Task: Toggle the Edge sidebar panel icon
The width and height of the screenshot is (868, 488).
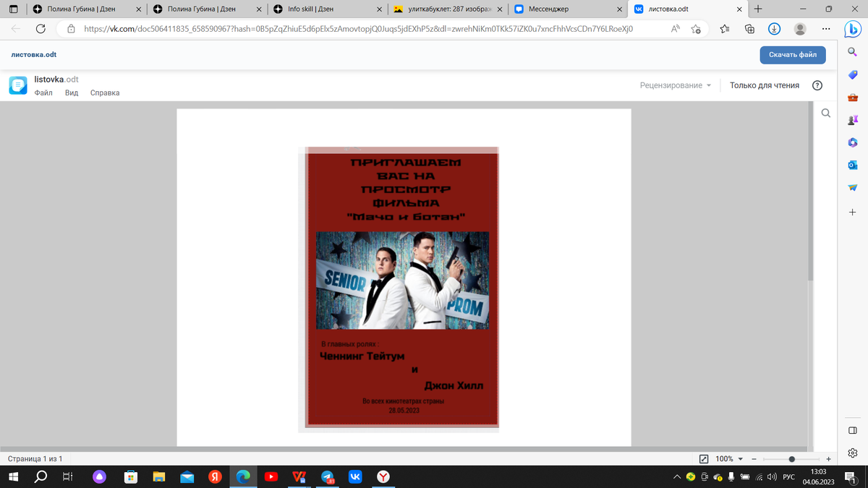Action: (852, 430)
